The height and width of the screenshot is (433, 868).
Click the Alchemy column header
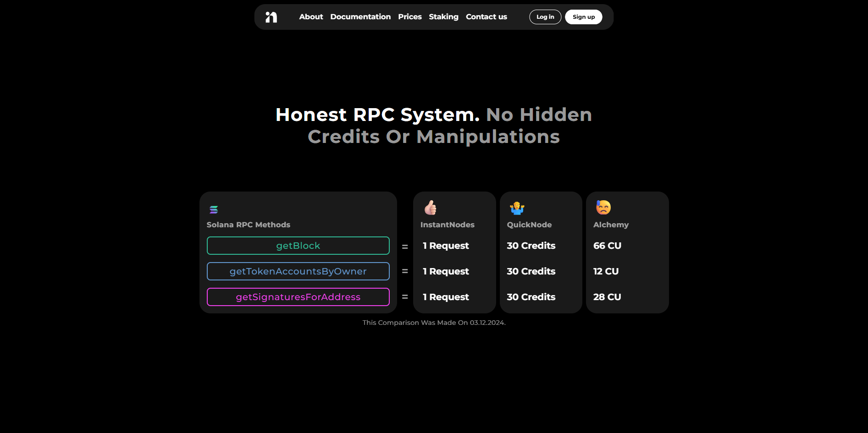point(611,225)
